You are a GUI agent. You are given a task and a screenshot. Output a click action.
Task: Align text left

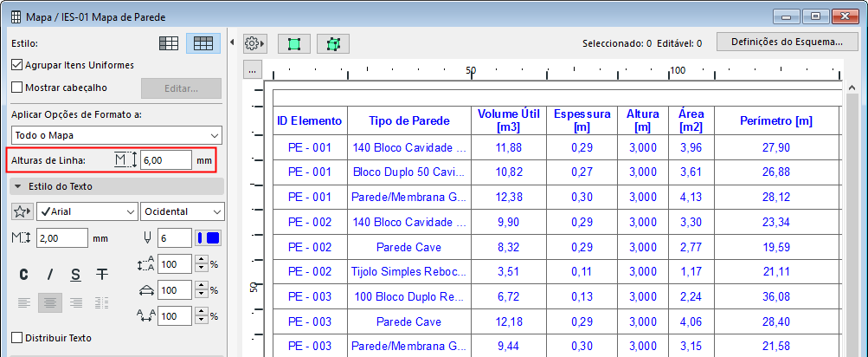pos(24,302)
